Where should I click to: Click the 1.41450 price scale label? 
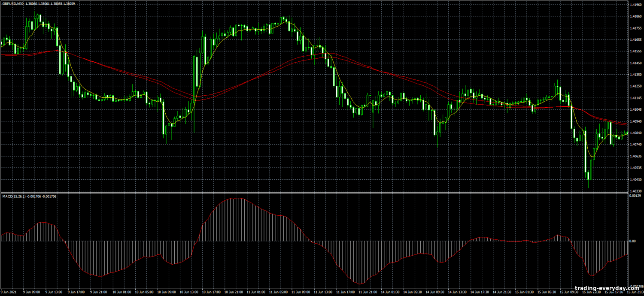[x=635, y=63]
